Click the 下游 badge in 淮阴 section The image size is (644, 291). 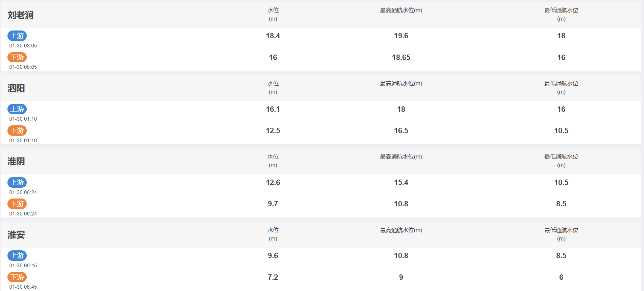coord(17,204)
